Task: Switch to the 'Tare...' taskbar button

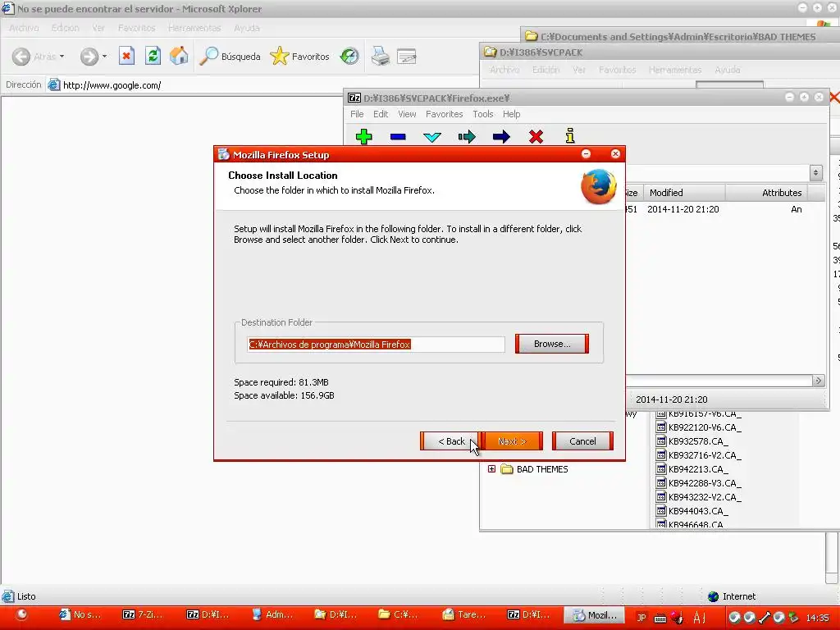Action: pyautogui.click(x=464, y=615)
